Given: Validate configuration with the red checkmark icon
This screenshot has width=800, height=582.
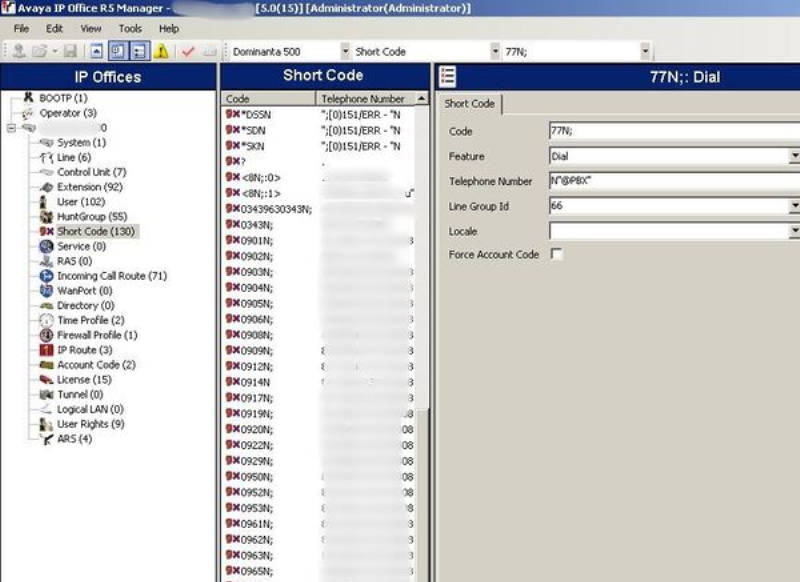Looking at the screenshot, I should [188, 51].
